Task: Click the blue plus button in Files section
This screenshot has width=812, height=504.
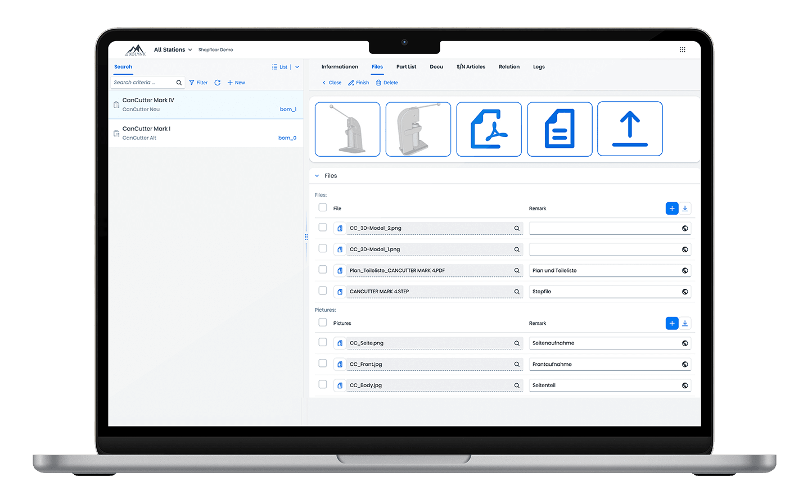Action: pyautogui.click(x=671, y=208)
